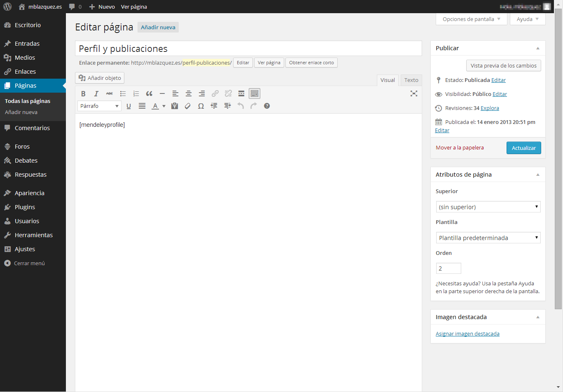
Task: Open keyboard shortcuts help icon
Action: [267, 106]
